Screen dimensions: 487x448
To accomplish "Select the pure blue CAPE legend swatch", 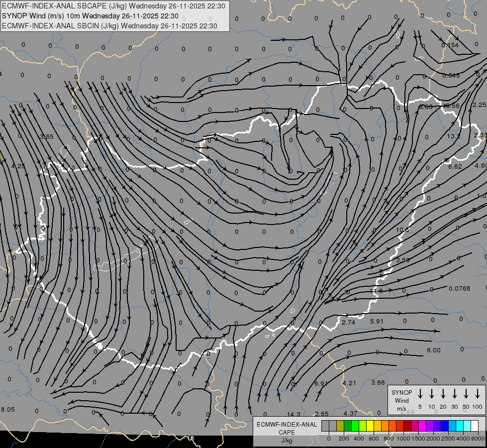I will coord(445,426).
